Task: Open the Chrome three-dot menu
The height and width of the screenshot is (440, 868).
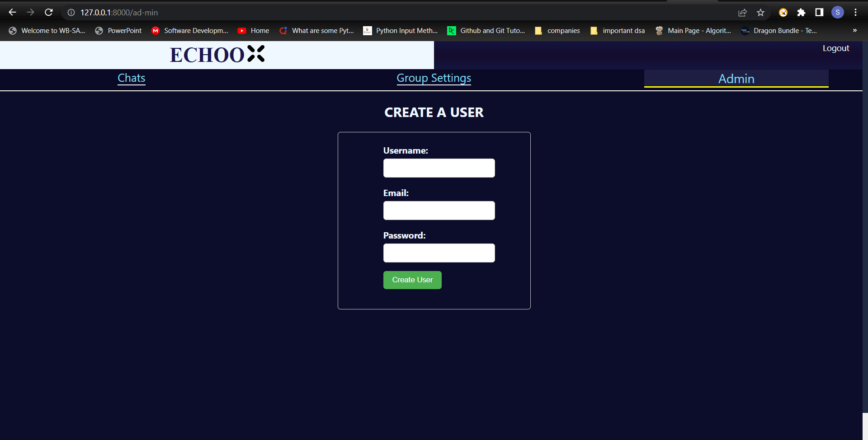Action: point(856,12)
